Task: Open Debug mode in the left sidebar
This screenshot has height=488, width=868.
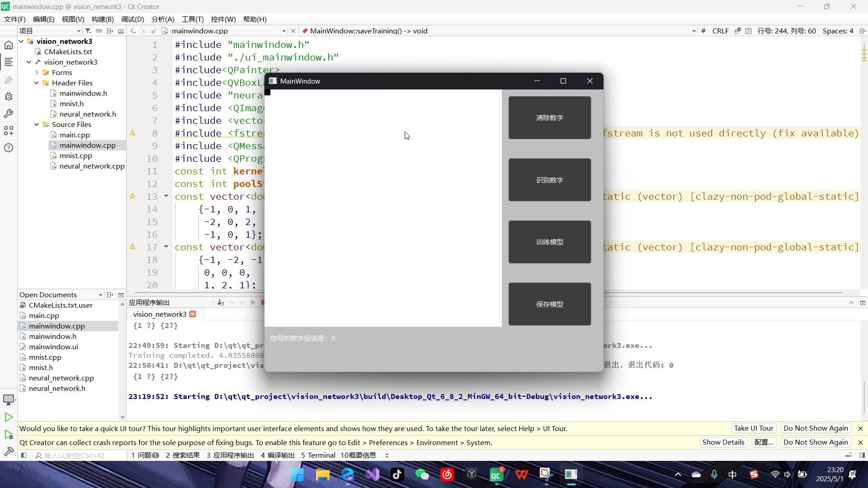Action: pos(9,97)
